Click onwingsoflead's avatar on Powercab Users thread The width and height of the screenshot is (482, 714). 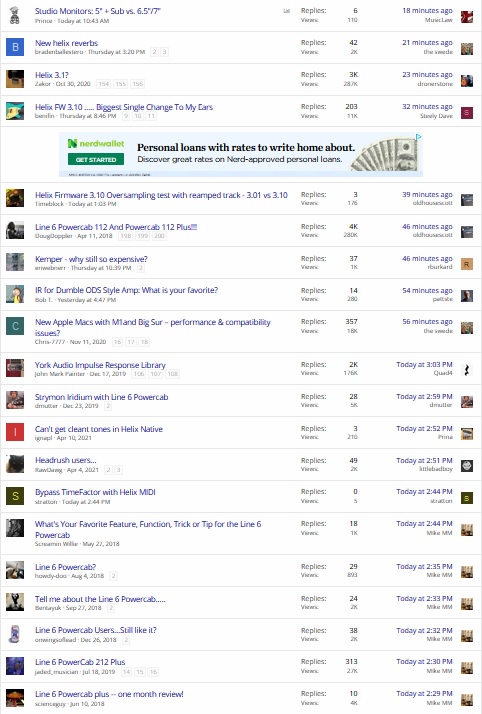click(x=15, y=634)
